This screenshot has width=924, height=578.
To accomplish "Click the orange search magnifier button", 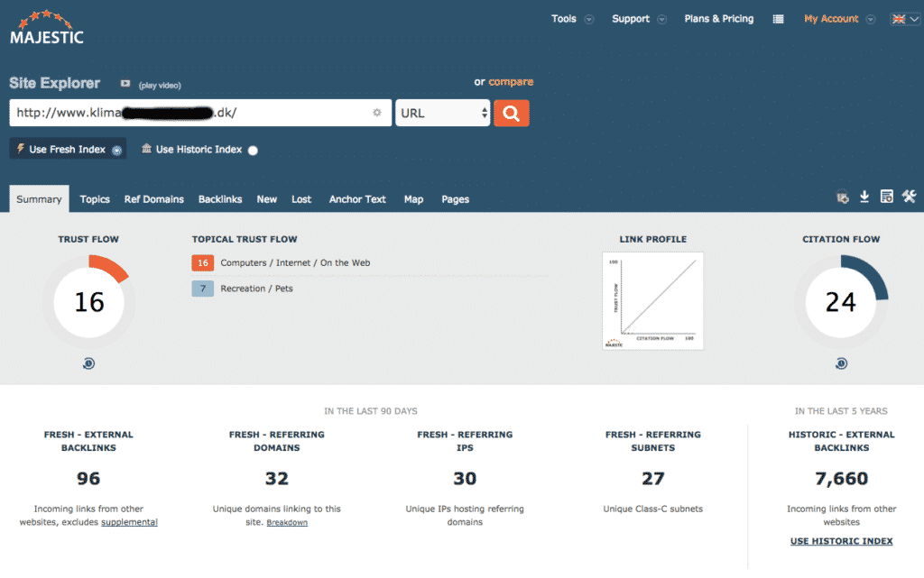I will [511, 113].
